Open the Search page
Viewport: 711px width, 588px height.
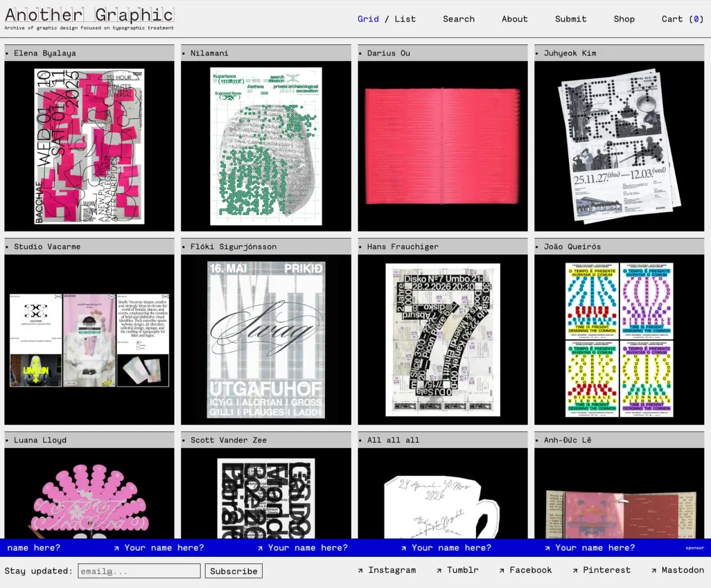(459, 19)
